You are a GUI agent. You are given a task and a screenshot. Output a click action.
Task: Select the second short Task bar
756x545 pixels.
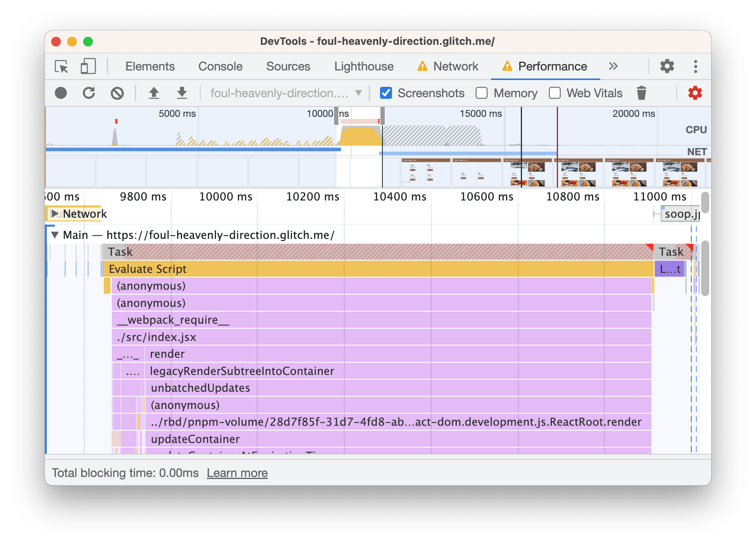click(673, 252)
